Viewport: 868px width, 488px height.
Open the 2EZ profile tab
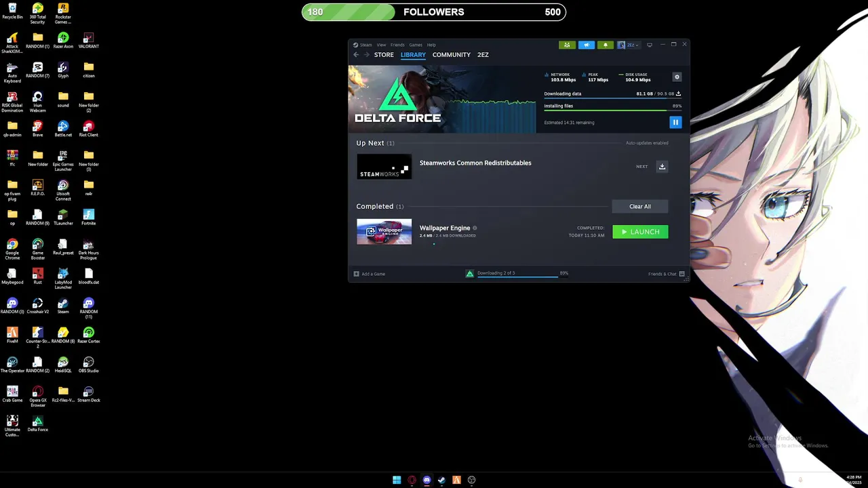point(483,55)
